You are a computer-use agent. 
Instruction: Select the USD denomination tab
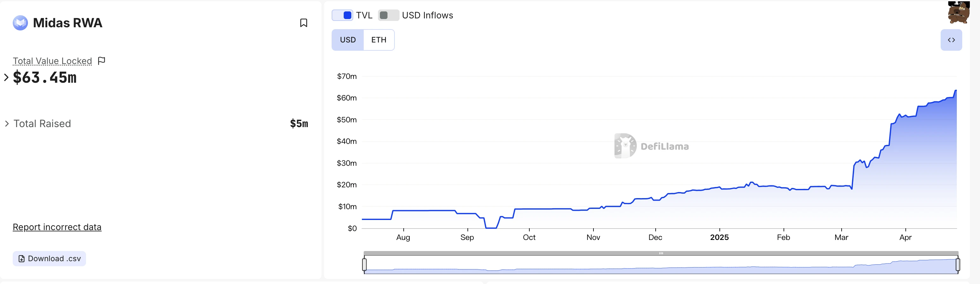click(x=348, y=40)
